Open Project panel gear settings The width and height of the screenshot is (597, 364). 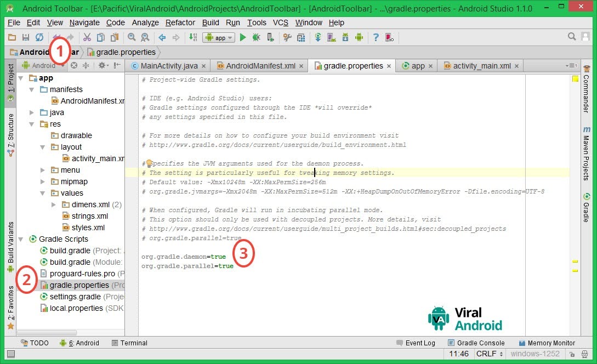point(103,65)
